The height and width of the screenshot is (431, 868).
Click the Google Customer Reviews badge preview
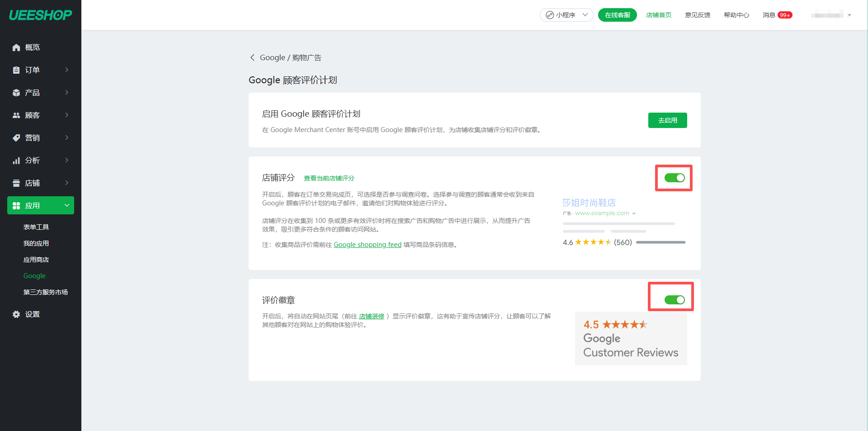(x=631, y=338)
